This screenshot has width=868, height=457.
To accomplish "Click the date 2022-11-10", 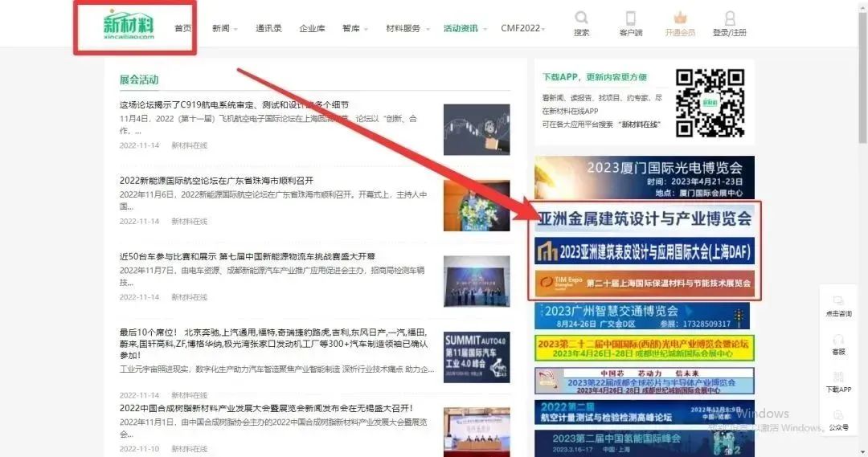I will 139,449.
